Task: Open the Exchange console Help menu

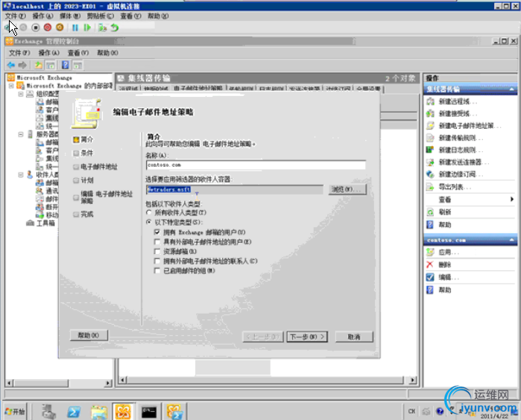Action: click(107, 53)
